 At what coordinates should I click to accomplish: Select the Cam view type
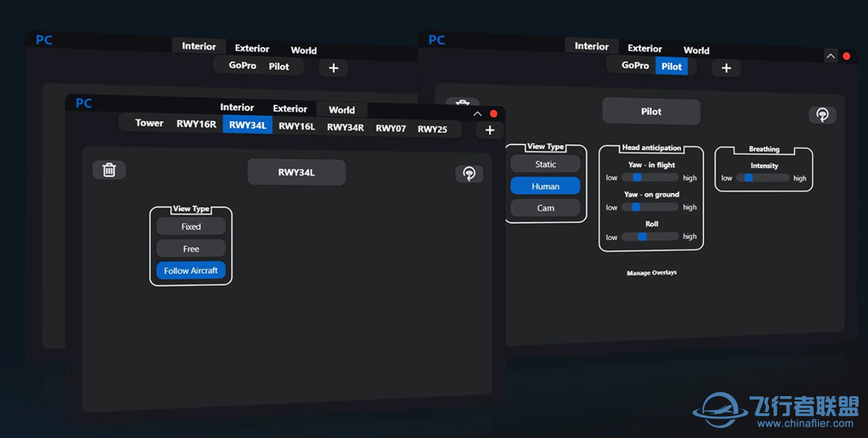(x=545, y=208)
